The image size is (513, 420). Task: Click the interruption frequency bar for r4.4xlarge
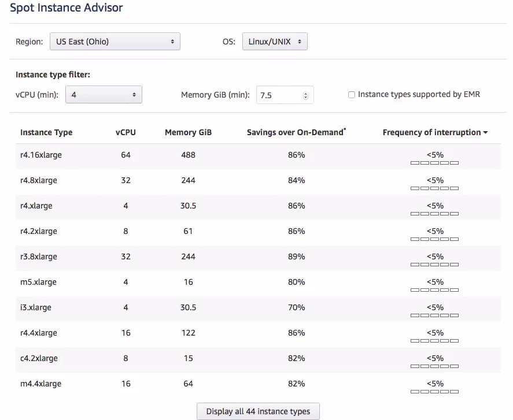point(434,341)
